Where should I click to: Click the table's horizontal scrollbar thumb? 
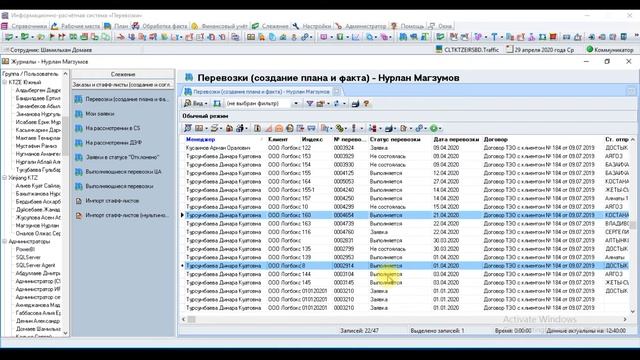point(191,319)
